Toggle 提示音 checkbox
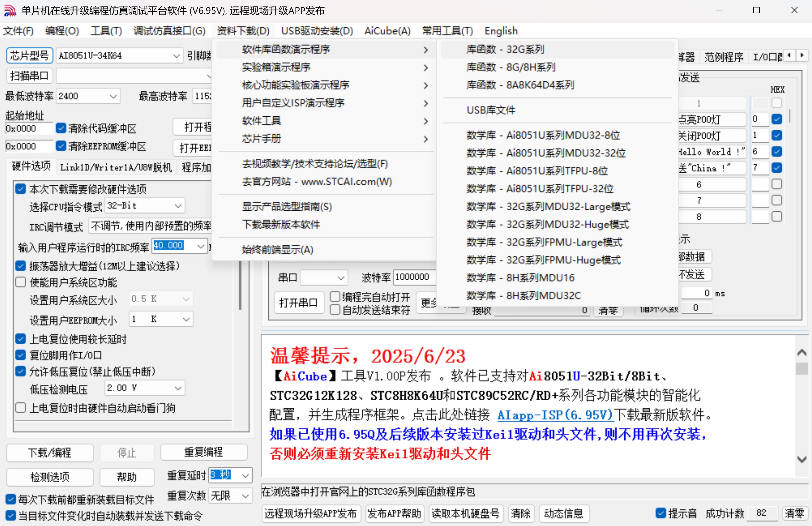 [x=661, y=513]
